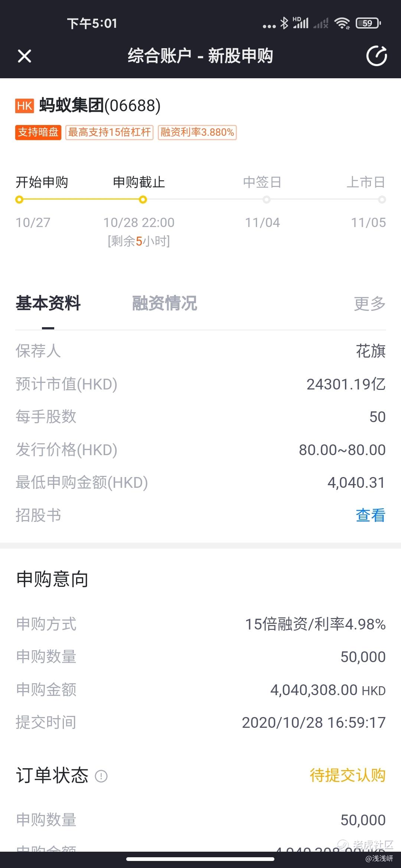The height and width of the screenshot is (868, 401).
Task: Tap 中签日 timeline marker
Action: tap(266, 200)
